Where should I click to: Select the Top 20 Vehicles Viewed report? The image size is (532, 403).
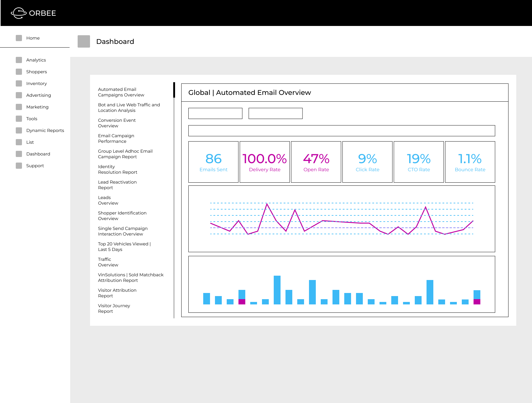pos(124,247)
